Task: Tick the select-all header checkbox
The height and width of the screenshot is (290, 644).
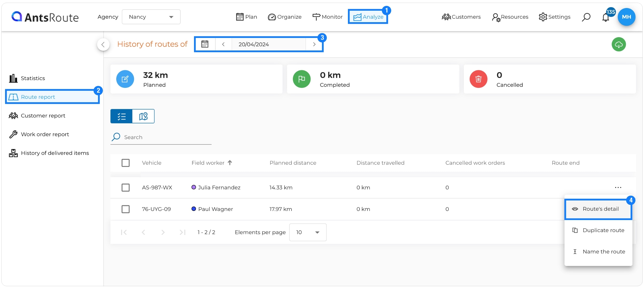Action: (126, 163)
